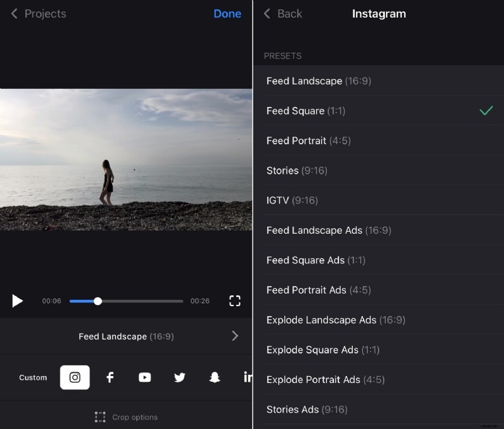The image size is (504, 429).
Task: Select the LinkedIn social media icon
Action: coord(247,377)
